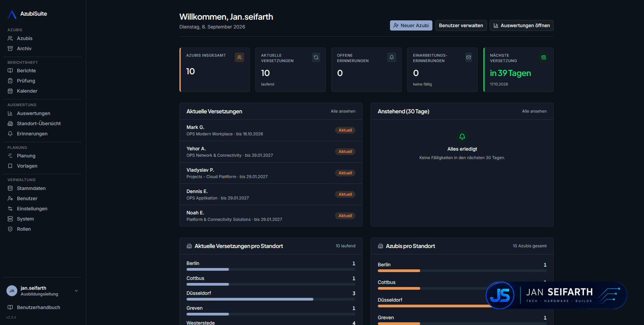Image resolution: width=644 pixels, height=325 pixels.
Task: Select the Mark G. transfer row
Action: pyautogui.click(x=271, y=130)
